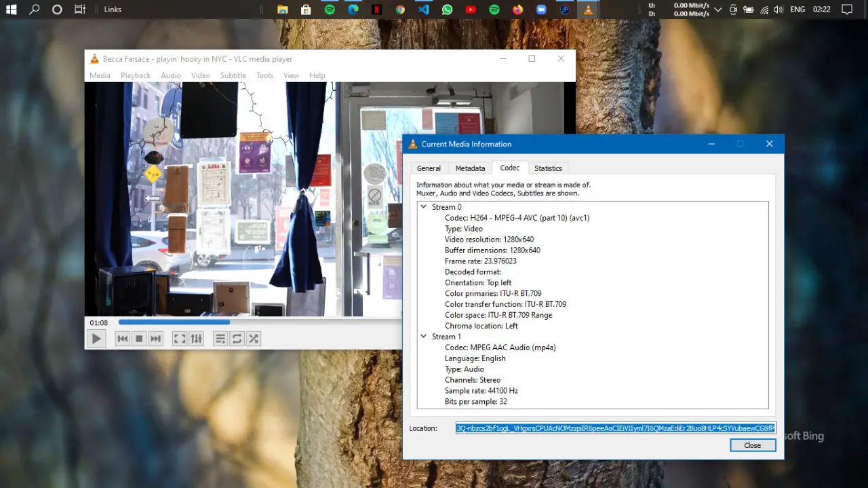The width and height of the screenshot is (868, 488).
Task: Collapse the Stream 0 tree node
Action: (x=424, y=207)
